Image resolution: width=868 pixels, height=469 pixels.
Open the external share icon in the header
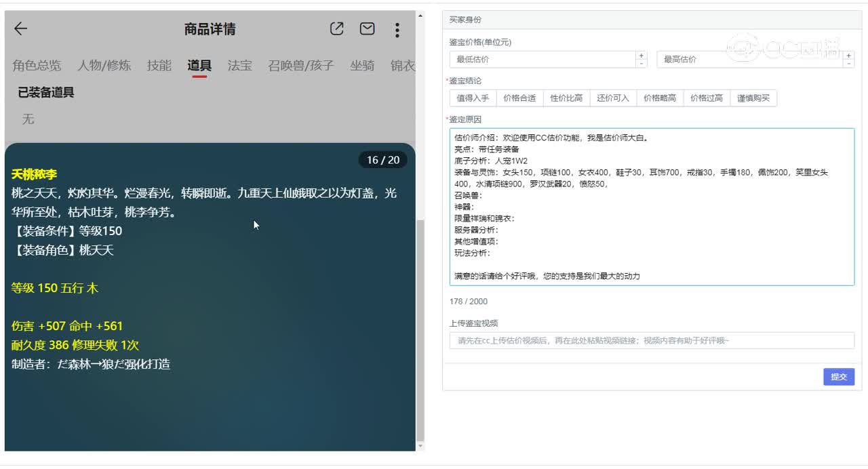pyautogui.click(x=336, y=28)
